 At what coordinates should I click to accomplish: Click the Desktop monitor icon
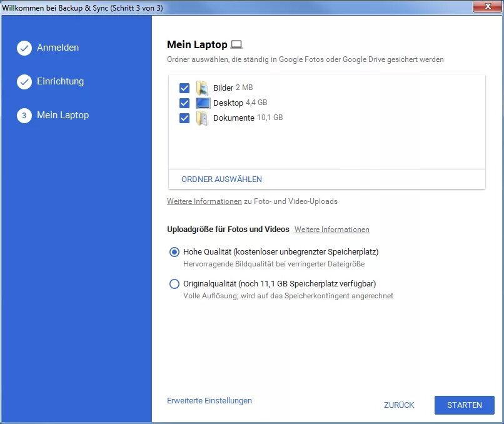point(203,103)
